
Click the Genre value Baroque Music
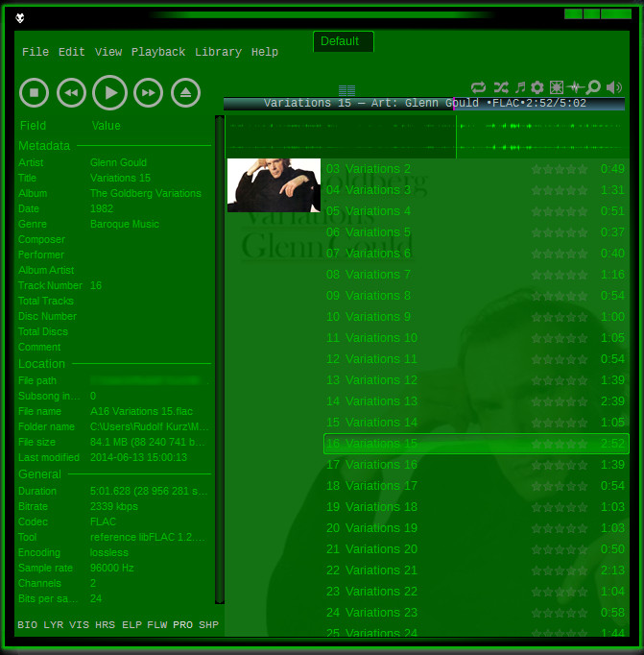[125, 224]
